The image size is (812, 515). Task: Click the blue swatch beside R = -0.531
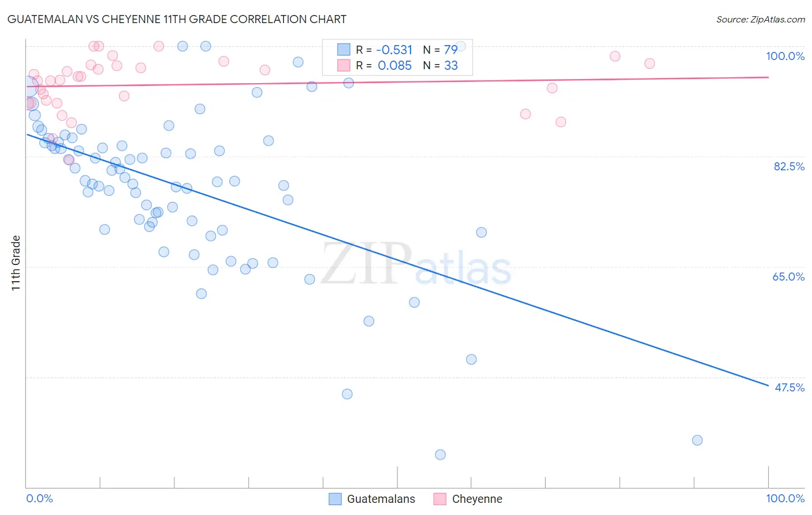(344, 50)
